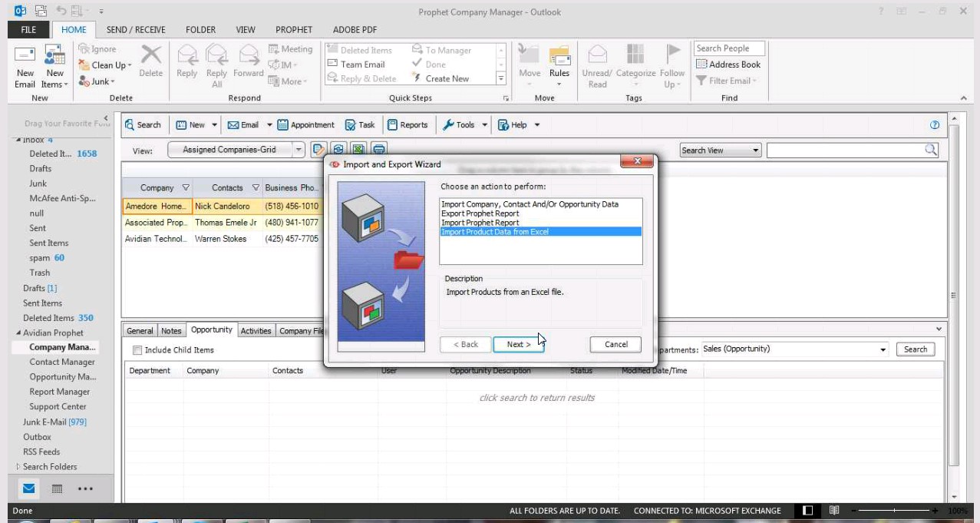Click the blue help circle icon
Viewport: 980px width, 523px height.
[x=935, y=124]
